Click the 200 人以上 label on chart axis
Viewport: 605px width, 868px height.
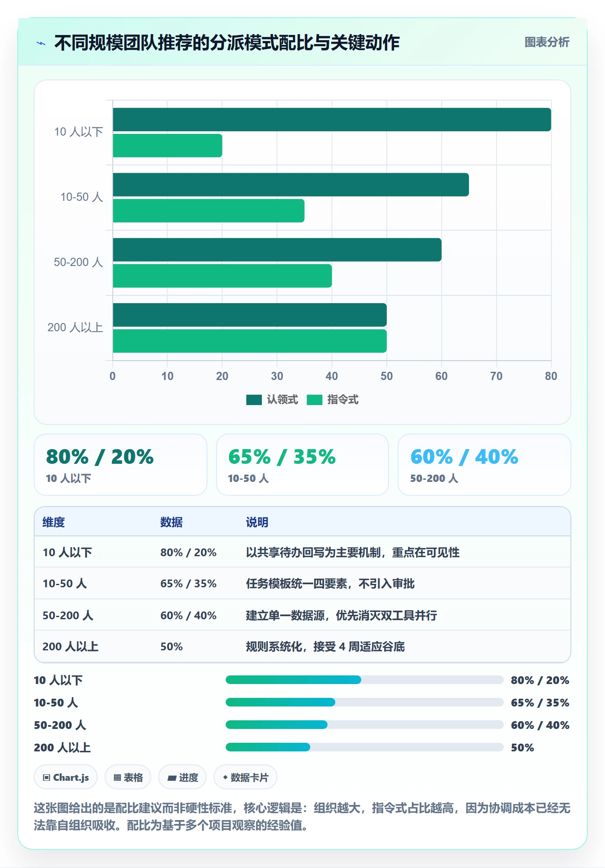click(75, 327)
